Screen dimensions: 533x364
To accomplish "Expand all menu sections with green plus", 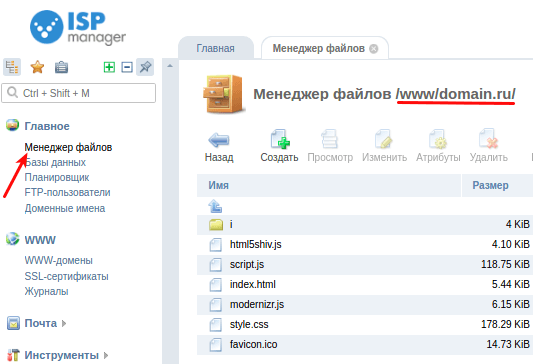I will [x=109, y=67].
